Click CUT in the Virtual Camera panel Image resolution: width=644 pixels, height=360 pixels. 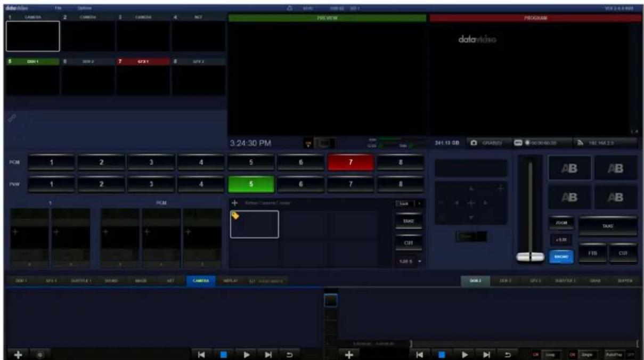point(409,243)
